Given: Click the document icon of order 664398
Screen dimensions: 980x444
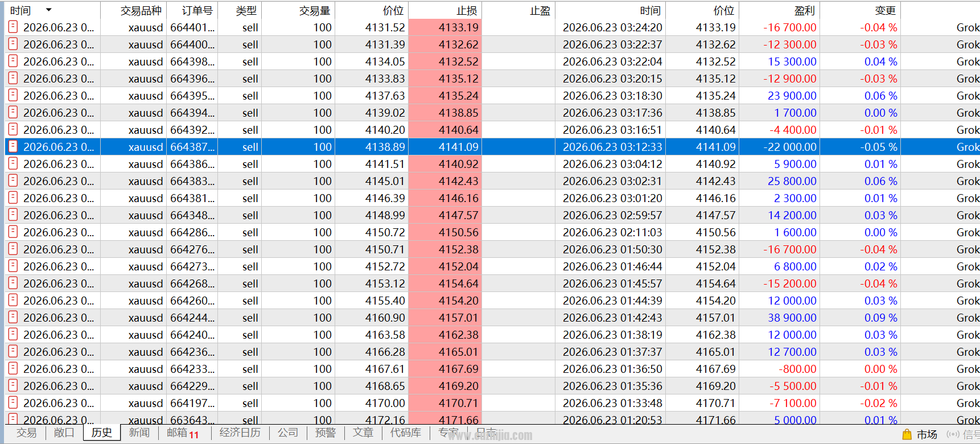Looking at the screenshot, I should coord(13,61).
